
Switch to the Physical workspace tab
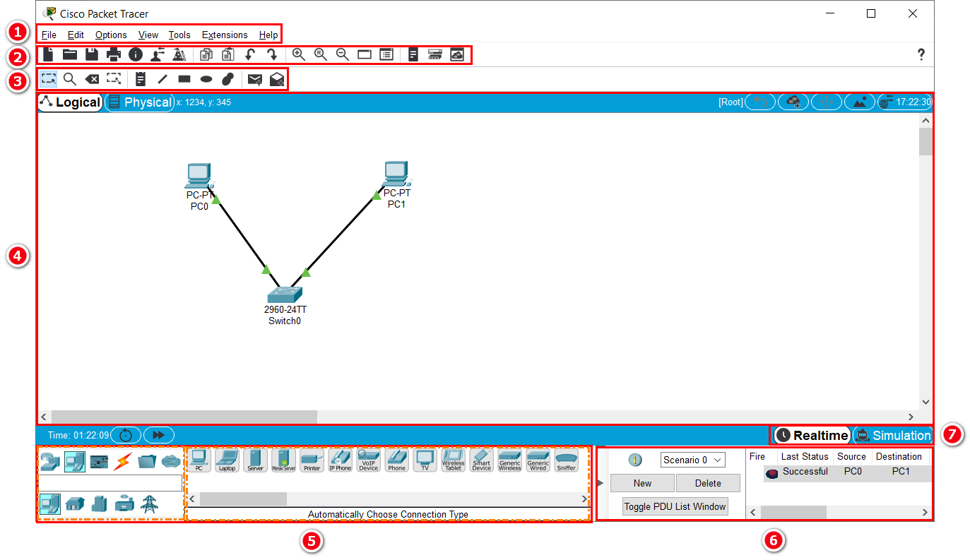[x=139, y=102]
